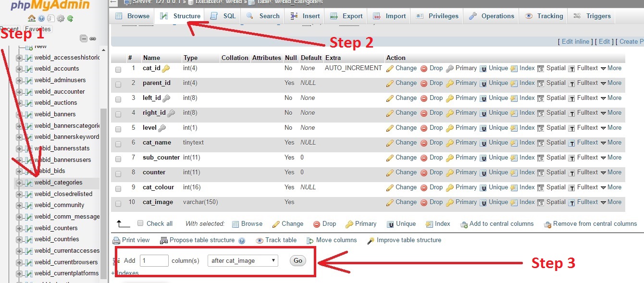This screenshot has height=283, width=644.
Task: Check the checkbox next to cat_name row
Action: [x=118, y=143]
